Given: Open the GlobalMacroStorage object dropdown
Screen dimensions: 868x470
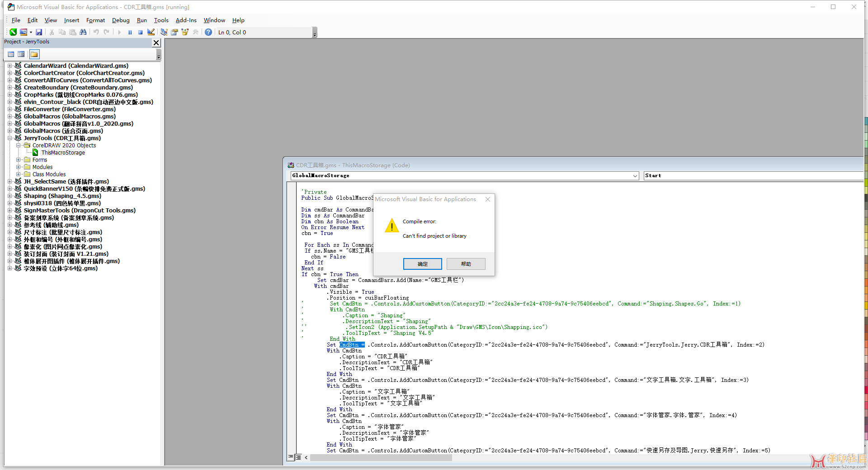Looking at the screenshot, I should coord(635,176).
